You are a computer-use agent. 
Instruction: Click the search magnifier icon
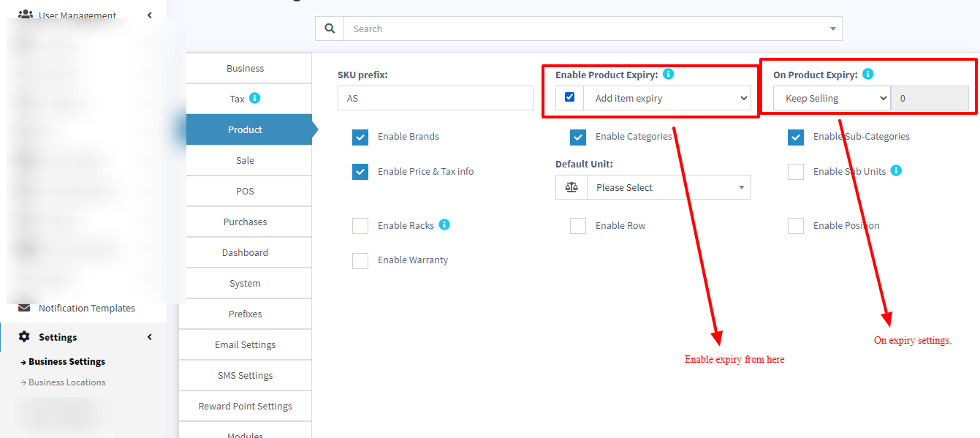(330, 29)
